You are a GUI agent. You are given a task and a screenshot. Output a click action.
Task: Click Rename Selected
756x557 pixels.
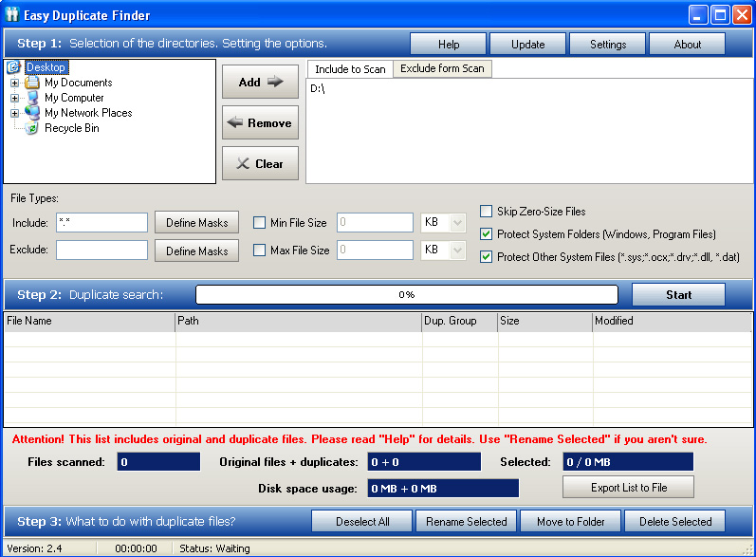(x=467, y=521)
